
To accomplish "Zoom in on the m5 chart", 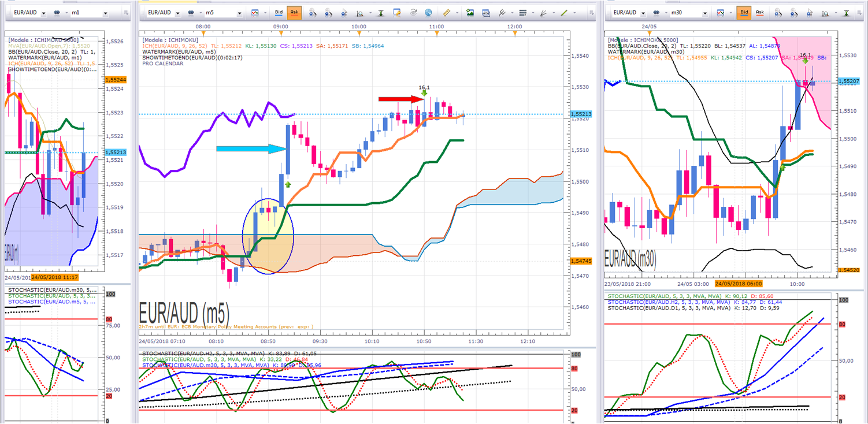I will 313,12.
